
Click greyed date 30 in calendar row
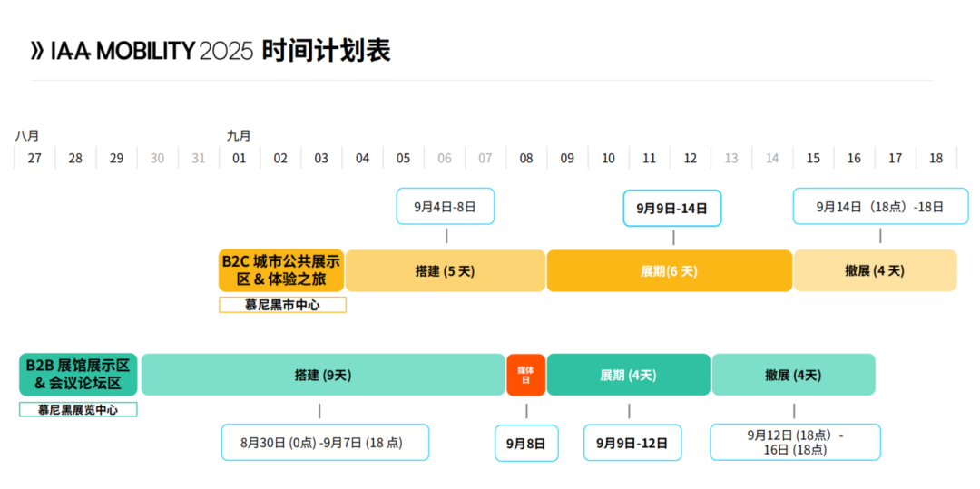click(x=158, y=159)
